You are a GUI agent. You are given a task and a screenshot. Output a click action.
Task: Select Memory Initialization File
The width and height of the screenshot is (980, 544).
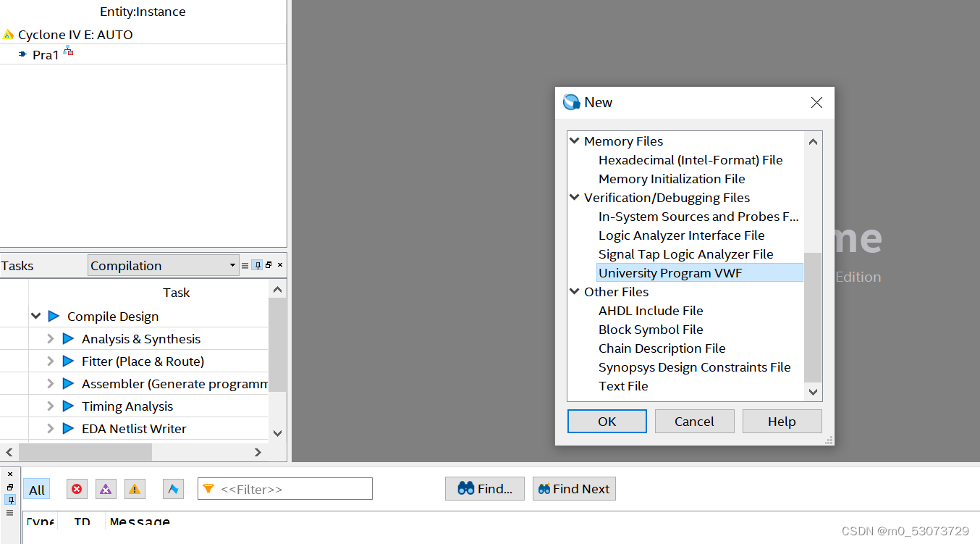pos(672,179)
